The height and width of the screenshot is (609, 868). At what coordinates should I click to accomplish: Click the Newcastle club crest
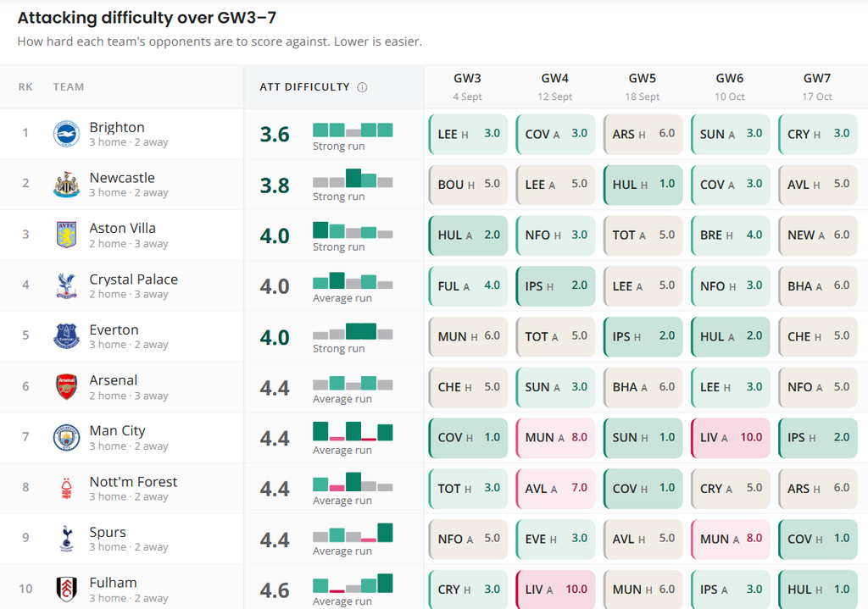coord(66,184)
